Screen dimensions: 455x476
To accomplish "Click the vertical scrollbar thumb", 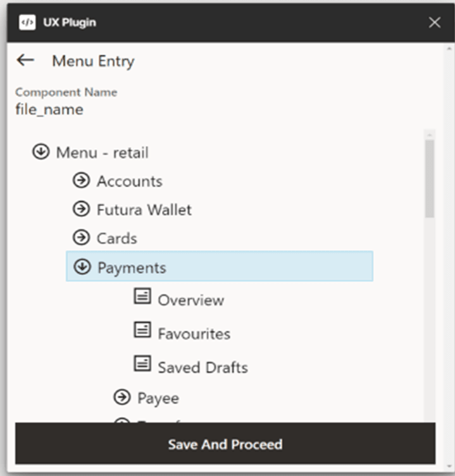I will [x=430, y=179].
